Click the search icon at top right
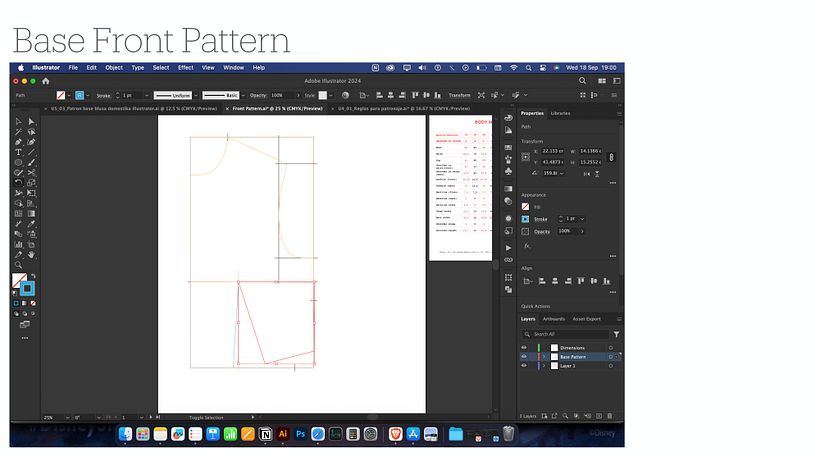The image size is (820, 461). coord(583,81)
